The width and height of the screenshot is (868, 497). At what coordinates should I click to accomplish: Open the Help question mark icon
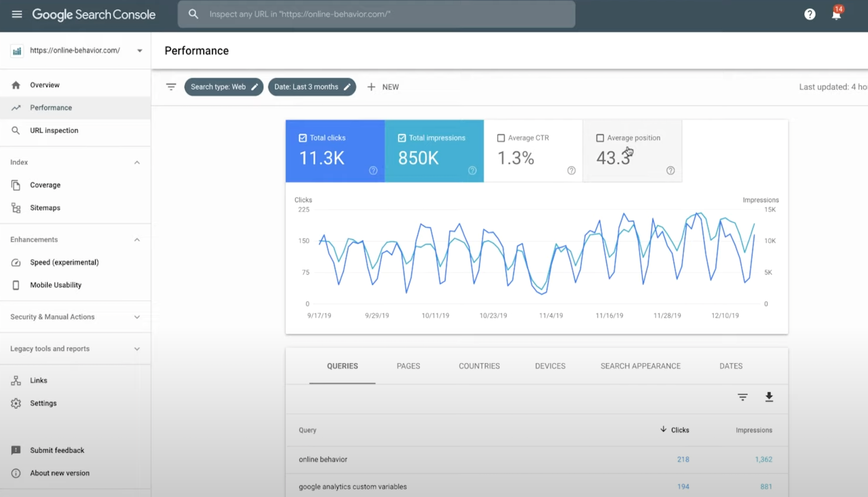coord(809,14)
